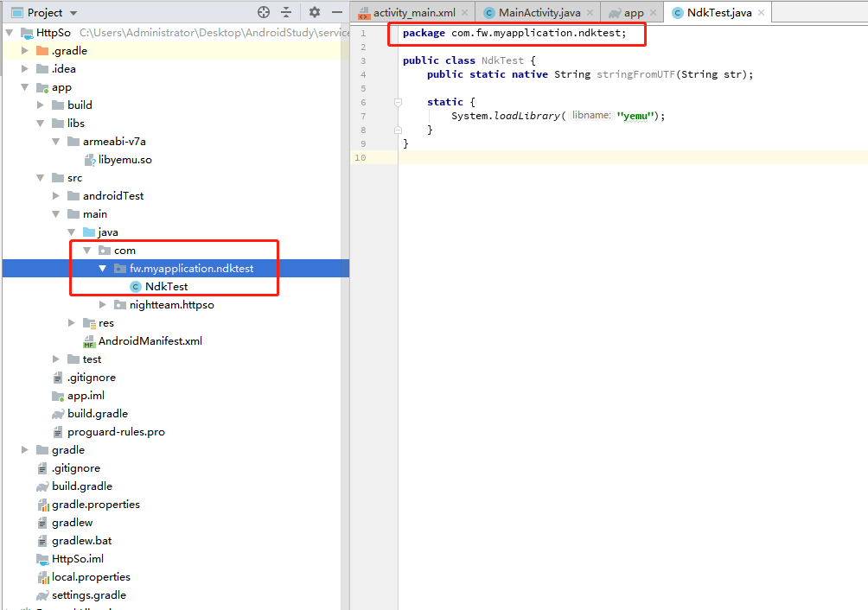This screenshot has width=868, height=610.
Task: Expand the test folder
Action: tap(56, 359)
